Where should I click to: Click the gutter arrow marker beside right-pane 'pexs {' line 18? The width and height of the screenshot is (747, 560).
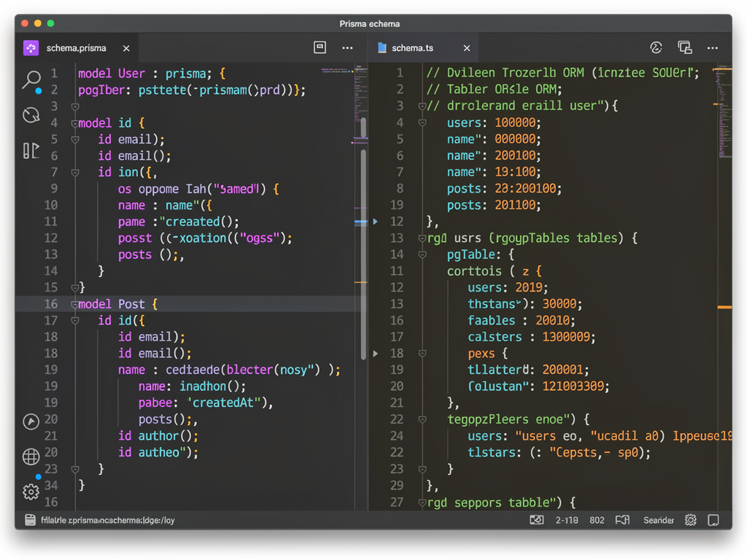pos(376,354)
